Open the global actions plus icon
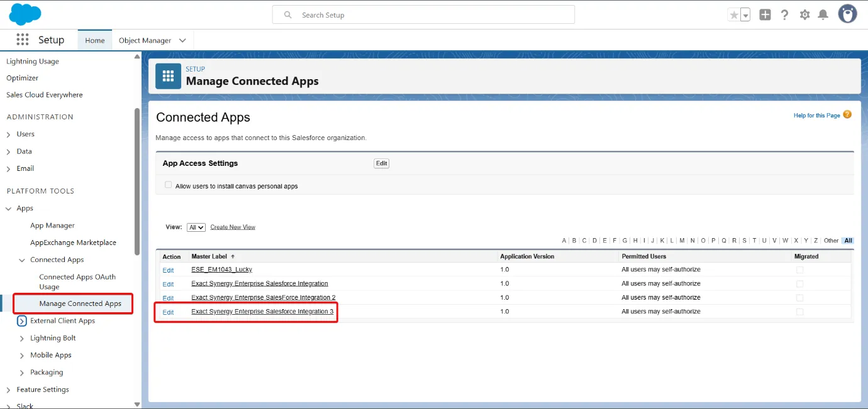This screenshot has width=868, height=409. coord(765,14)
